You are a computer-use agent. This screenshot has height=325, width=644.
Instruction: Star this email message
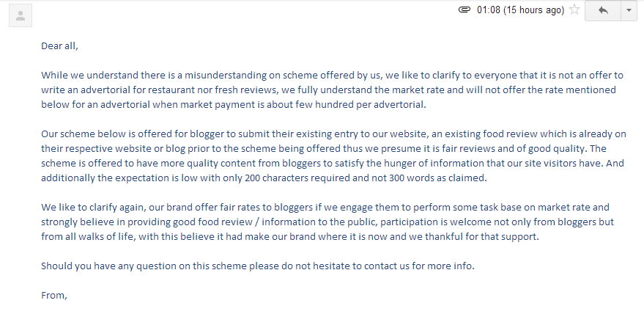tap(574, 10)
